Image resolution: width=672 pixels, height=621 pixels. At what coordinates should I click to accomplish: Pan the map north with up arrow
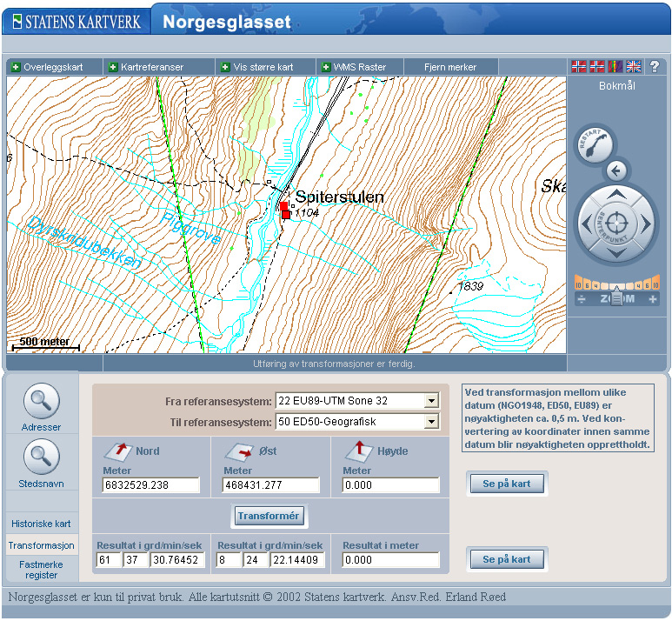coord(615,194)
